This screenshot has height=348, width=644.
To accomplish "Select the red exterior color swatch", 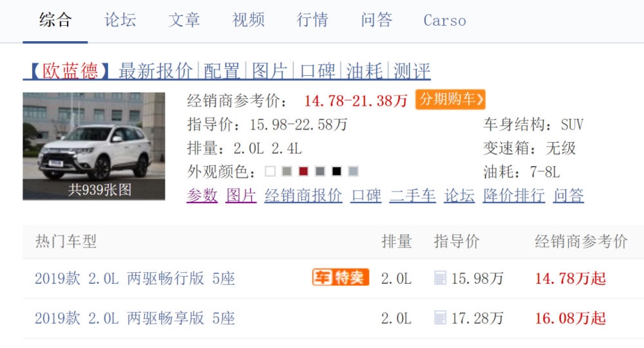I will 303,171.
